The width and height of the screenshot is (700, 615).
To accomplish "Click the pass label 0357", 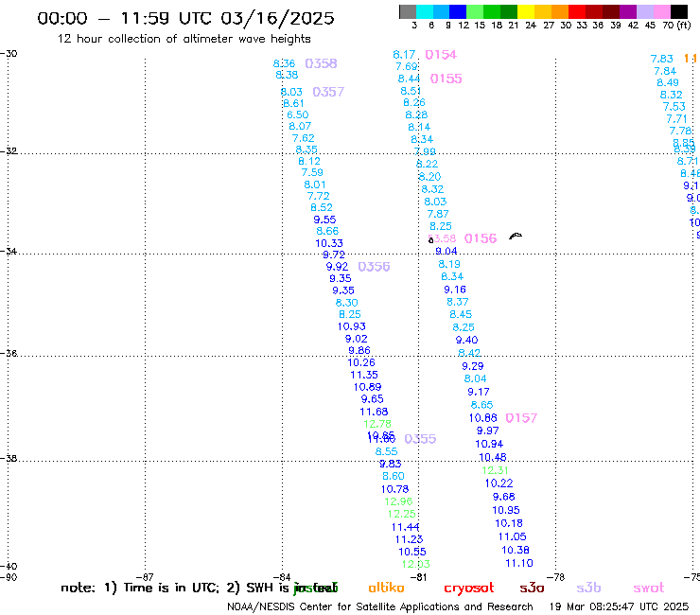I will (328, 92).
